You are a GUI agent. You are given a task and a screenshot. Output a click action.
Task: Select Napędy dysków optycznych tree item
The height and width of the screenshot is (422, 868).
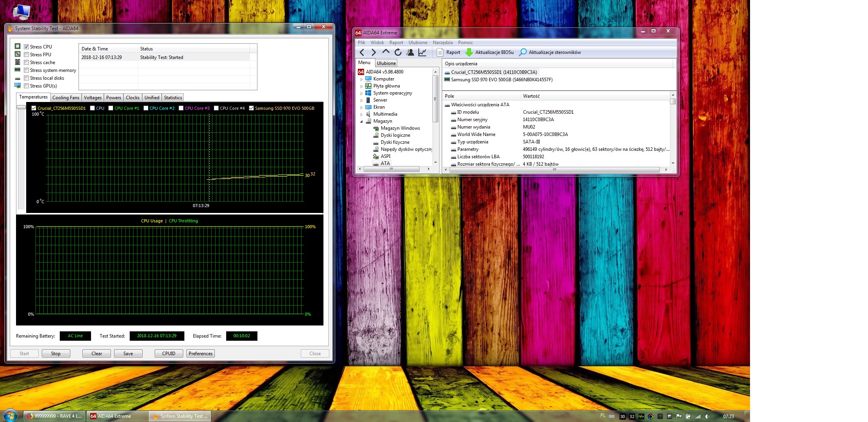tap(403, 149)
